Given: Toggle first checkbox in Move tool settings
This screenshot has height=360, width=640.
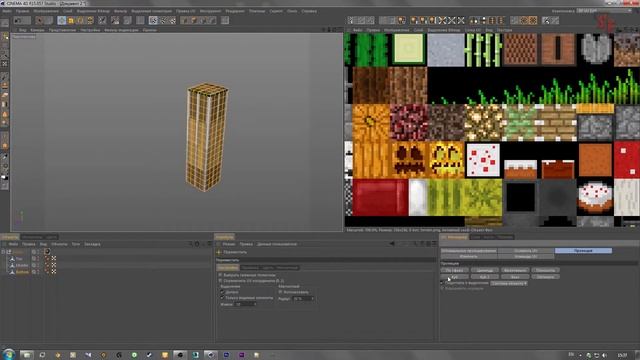Looking at the screenshot, I should (220, 275).
